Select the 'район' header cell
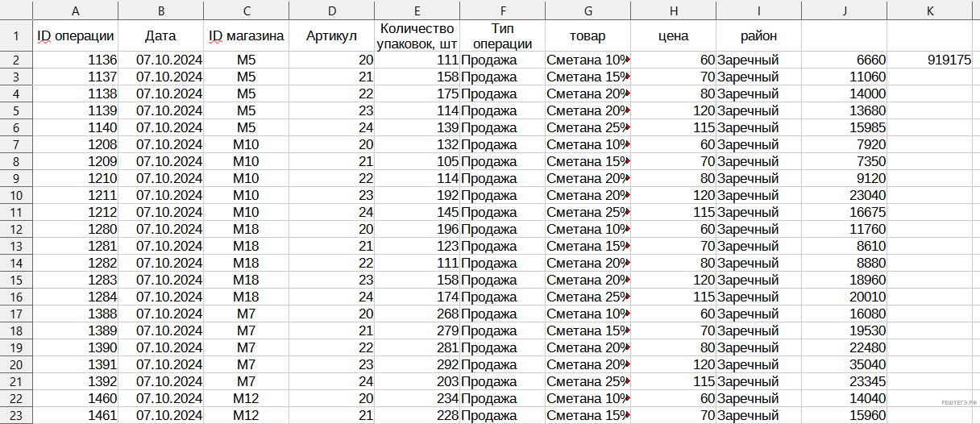The image size is (980, 424). pyautogui.click(x=758, y=36)
